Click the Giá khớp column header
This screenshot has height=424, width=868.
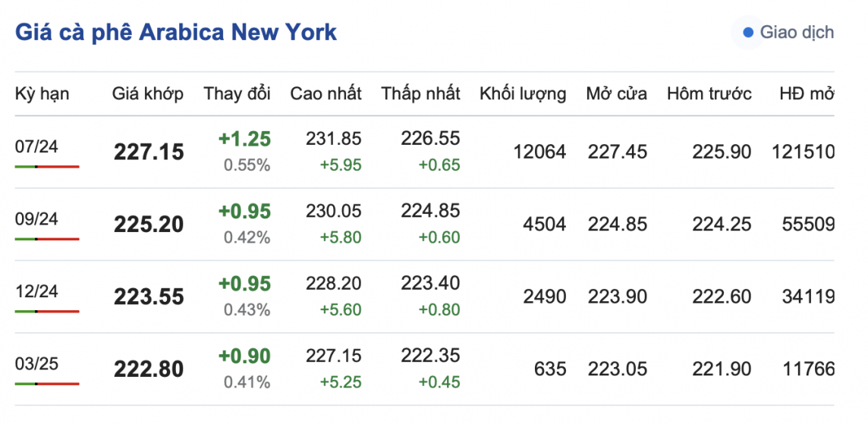tap(148, 94)
